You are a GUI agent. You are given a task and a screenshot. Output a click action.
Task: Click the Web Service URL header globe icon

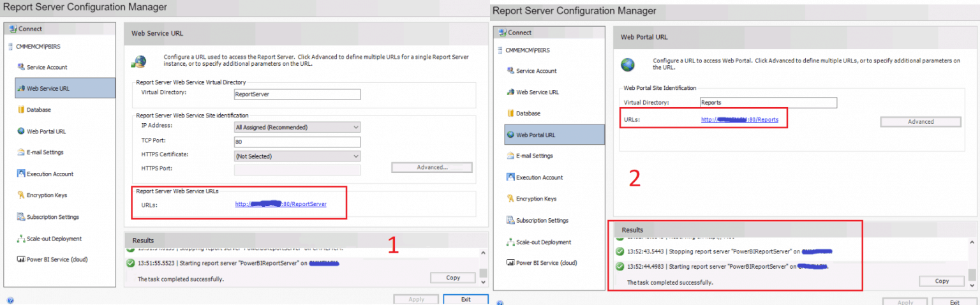[x=138, y=62]
